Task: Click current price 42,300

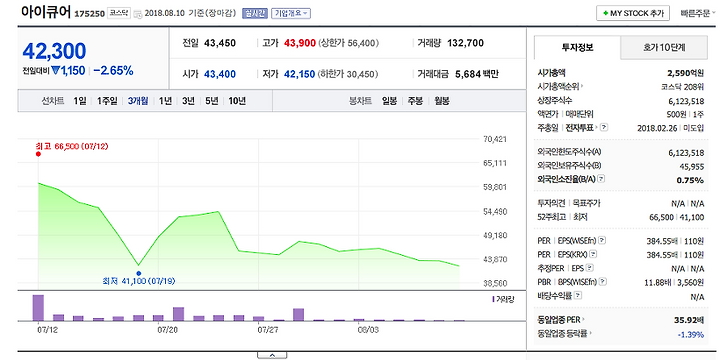Action: pyautogui.click(x=54, y=51)
